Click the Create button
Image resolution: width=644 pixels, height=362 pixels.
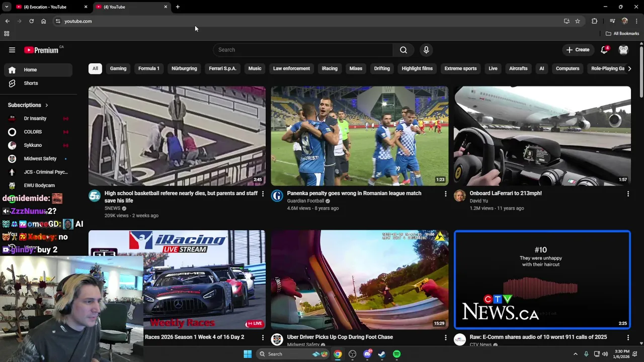[x=578, y=50]
